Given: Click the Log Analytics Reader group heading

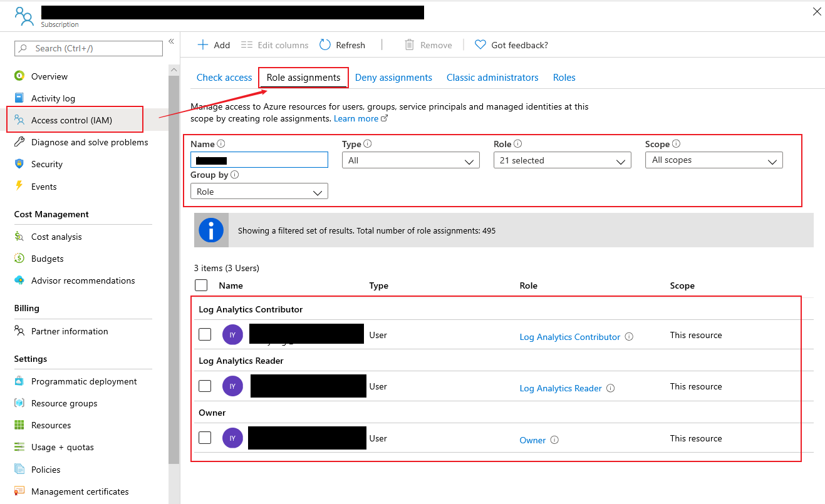Looking at the screenshot, I should (x=241, y=361).
